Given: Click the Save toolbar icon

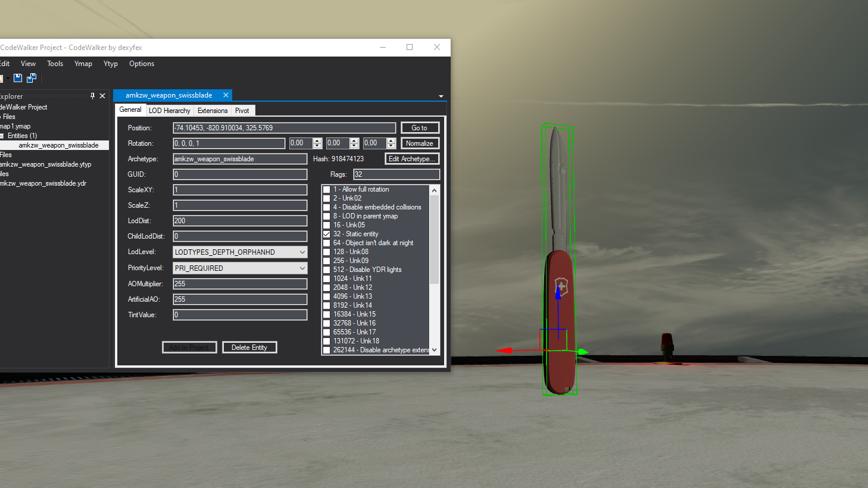Looking at the screenshot, I should [18, 78].
